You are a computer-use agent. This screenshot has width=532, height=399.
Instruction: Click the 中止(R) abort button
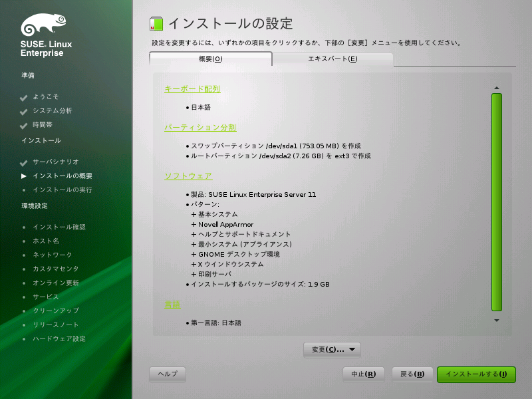(x=363, y=374)
